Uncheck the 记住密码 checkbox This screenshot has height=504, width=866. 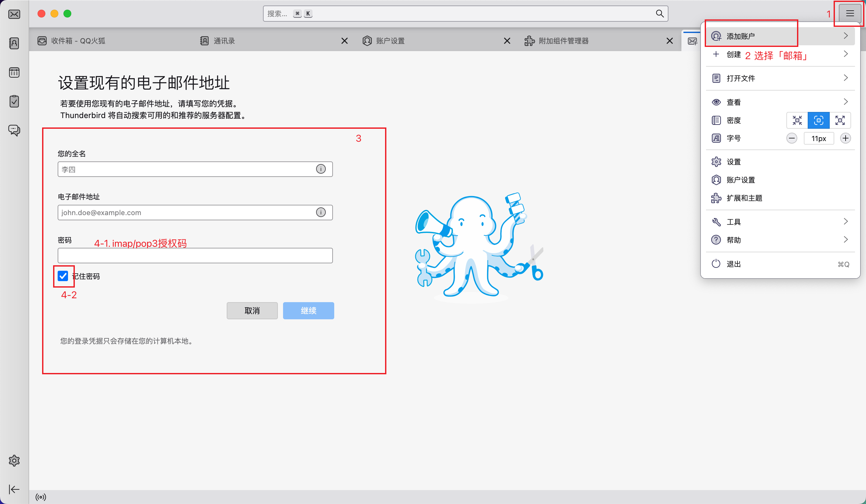click(x=63, y=276)
